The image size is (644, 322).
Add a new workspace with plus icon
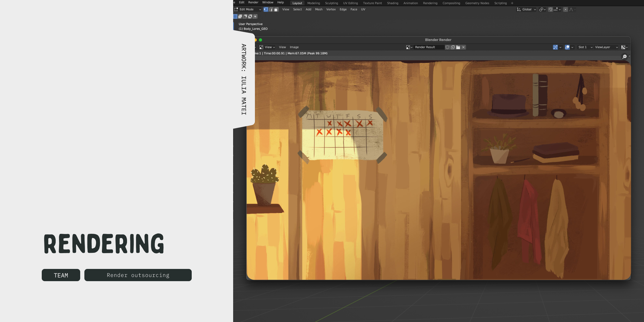[512, 3]
